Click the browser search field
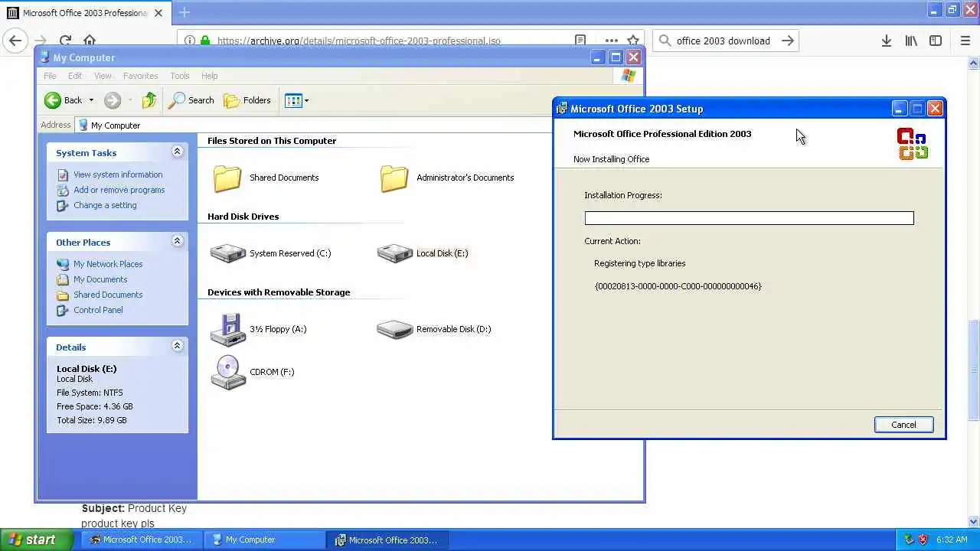 pyautogui.click(x=724, y=41)
